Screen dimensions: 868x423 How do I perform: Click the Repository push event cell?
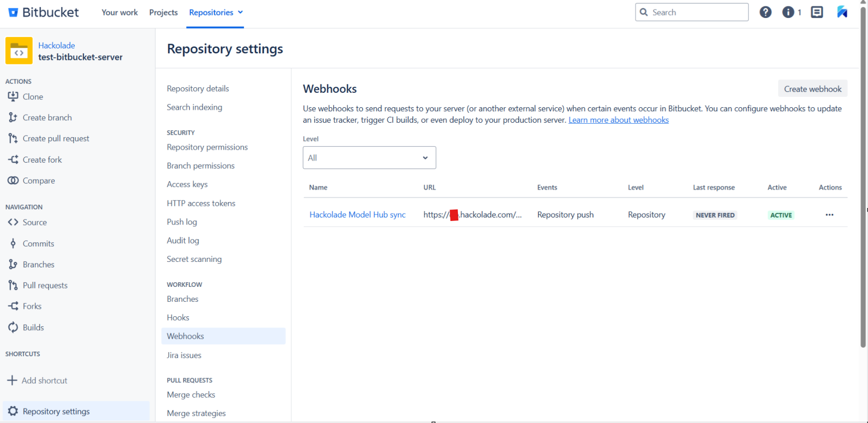pyautogui.click(x=565, y=214)
